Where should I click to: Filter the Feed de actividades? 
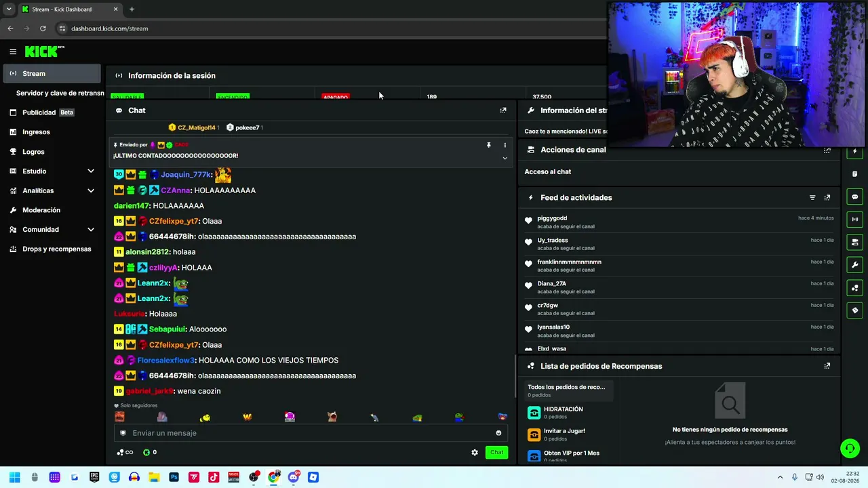tap(812, 198)
